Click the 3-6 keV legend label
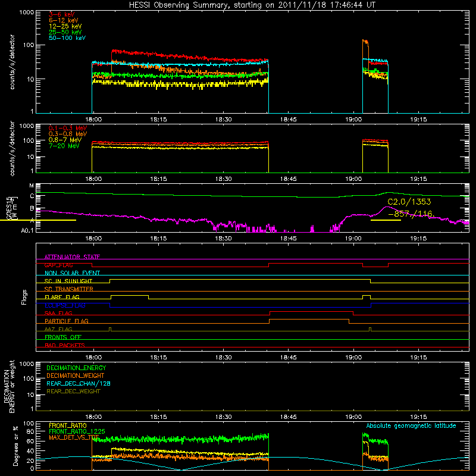Viewport: 476px width, 476px height. pos(62,14)
